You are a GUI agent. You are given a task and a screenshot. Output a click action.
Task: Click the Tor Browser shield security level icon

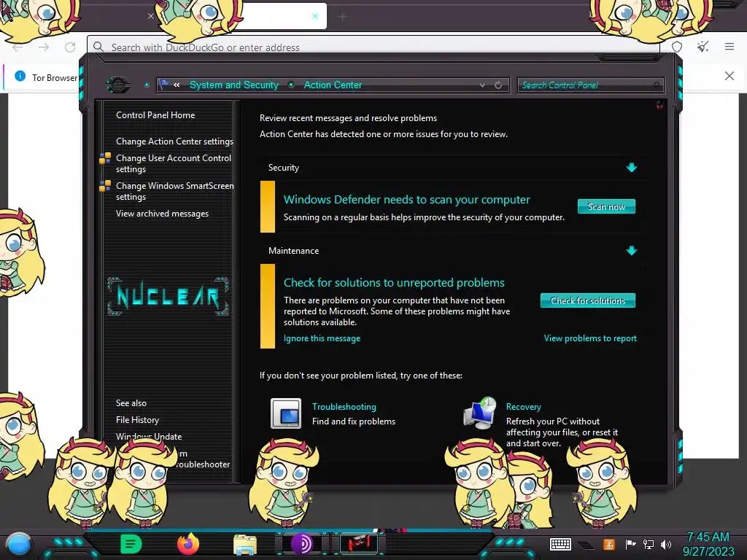(677, 47)
